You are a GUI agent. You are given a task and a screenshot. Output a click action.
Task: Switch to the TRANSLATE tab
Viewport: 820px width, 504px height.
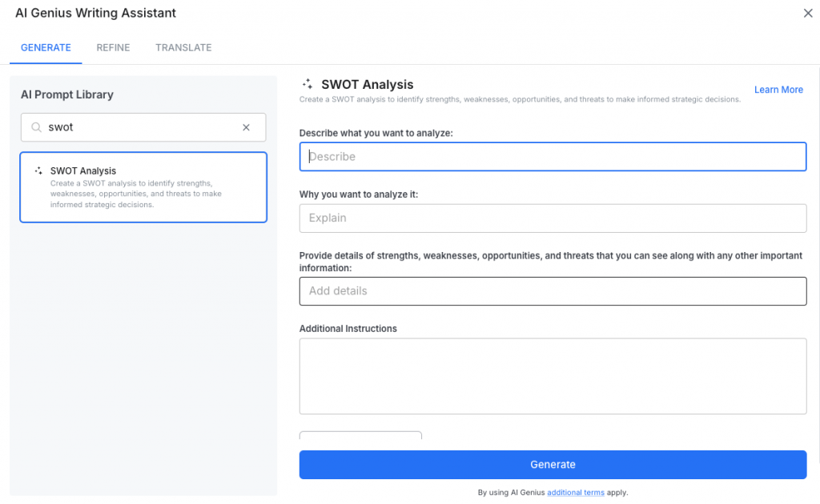(x=183, y=47)
